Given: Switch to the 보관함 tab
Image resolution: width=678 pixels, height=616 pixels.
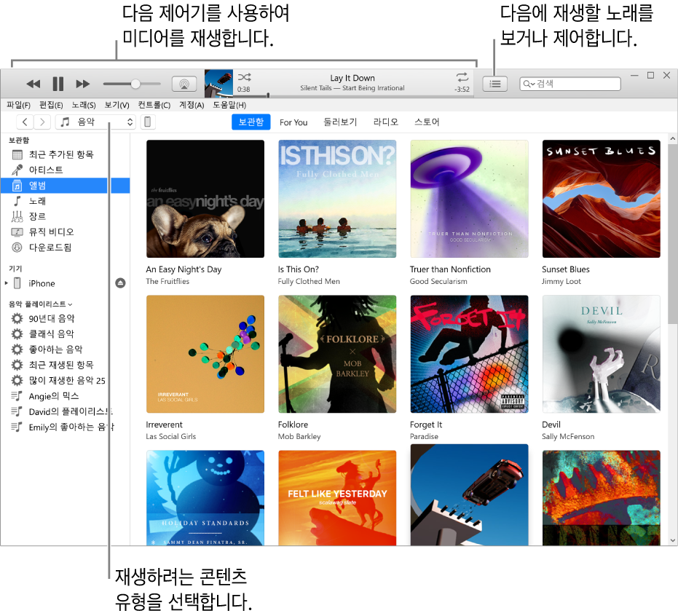Looking at the screenshot, I should (x=251, y=122).
